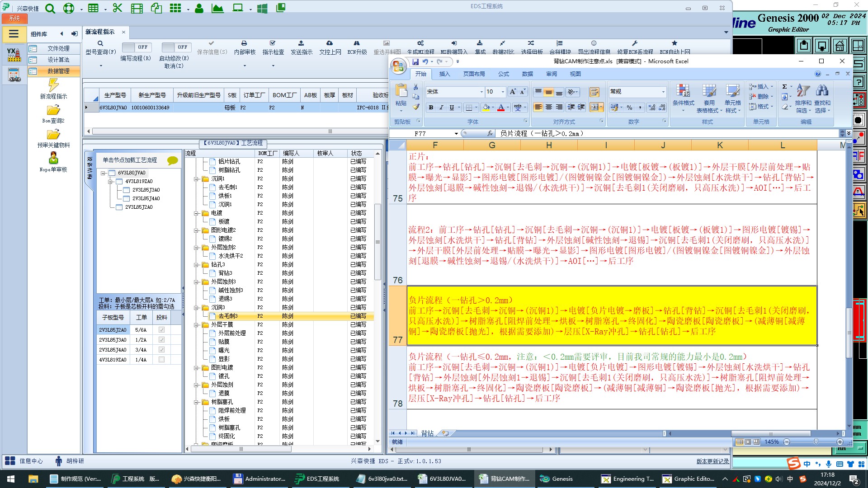The width and height of the screenshot is (868, 488).
Task: Open 设计算法 in the component library
Action: coord(54,60)
